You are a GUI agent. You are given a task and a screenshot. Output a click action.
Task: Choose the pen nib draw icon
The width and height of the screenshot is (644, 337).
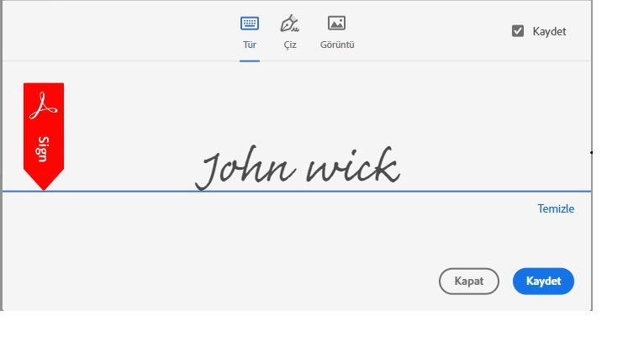(289, 24)
